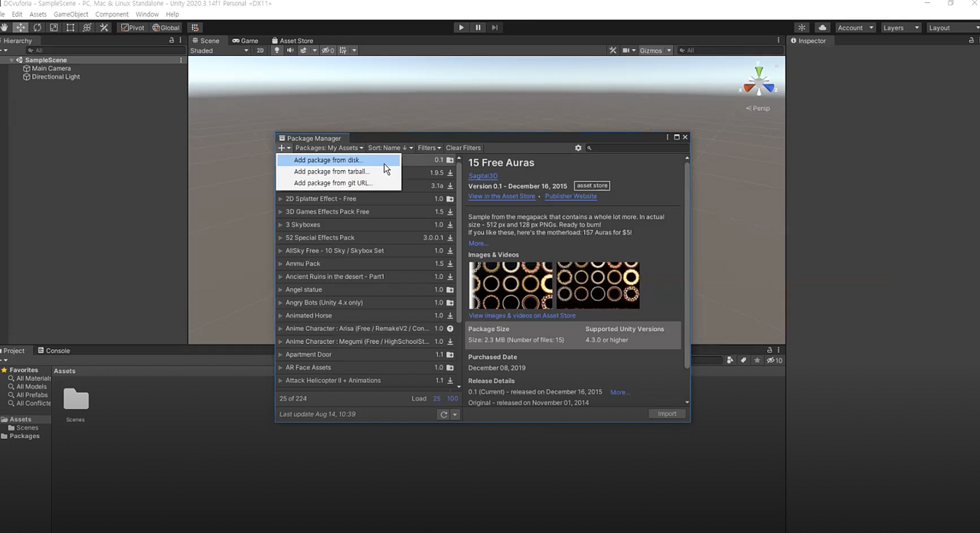
Task: Open the GameObject menu
Action: coord(70,14)
